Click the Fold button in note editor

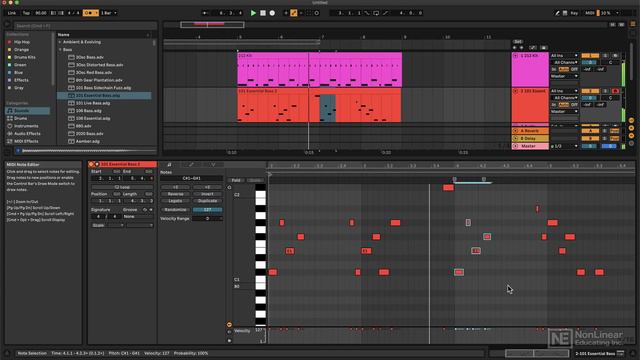click(236, 180)
